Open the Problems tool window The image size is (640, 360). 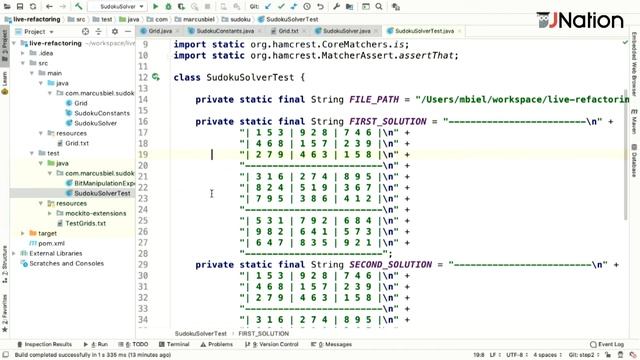tap(216, 344)
